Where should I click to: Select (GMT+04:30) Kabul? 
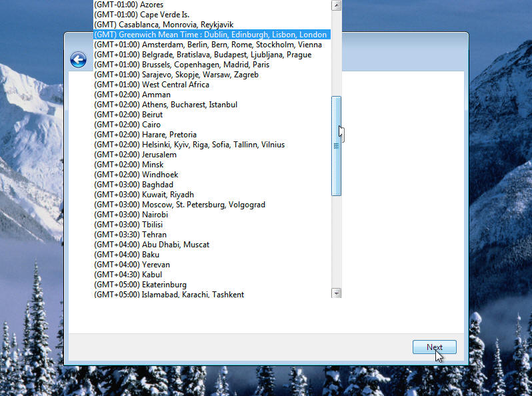pyautogui.click(x=212, y=275)
